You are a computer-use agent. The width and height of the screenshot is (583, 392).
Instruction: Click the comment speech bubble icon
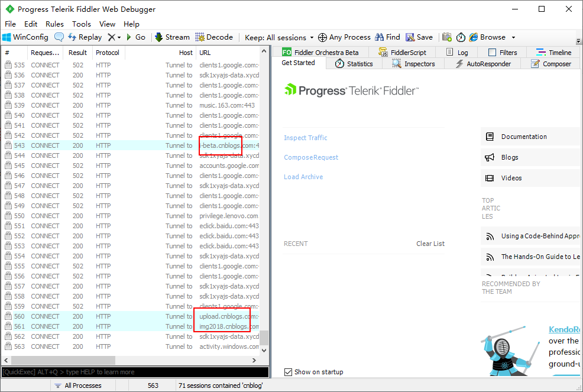point(59,37)
